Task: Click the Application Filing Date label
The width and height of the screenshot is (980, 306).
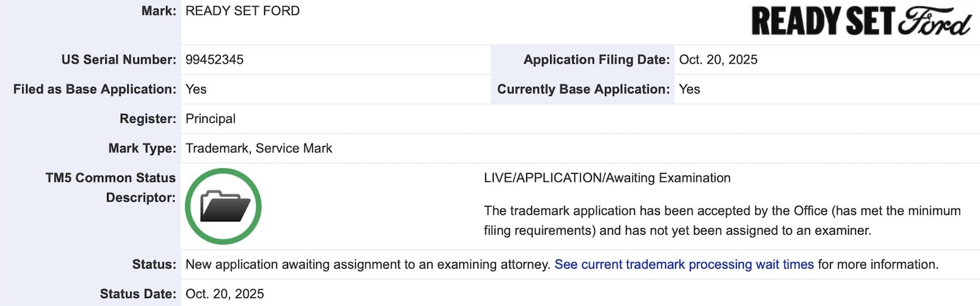Action: (596, 59)
